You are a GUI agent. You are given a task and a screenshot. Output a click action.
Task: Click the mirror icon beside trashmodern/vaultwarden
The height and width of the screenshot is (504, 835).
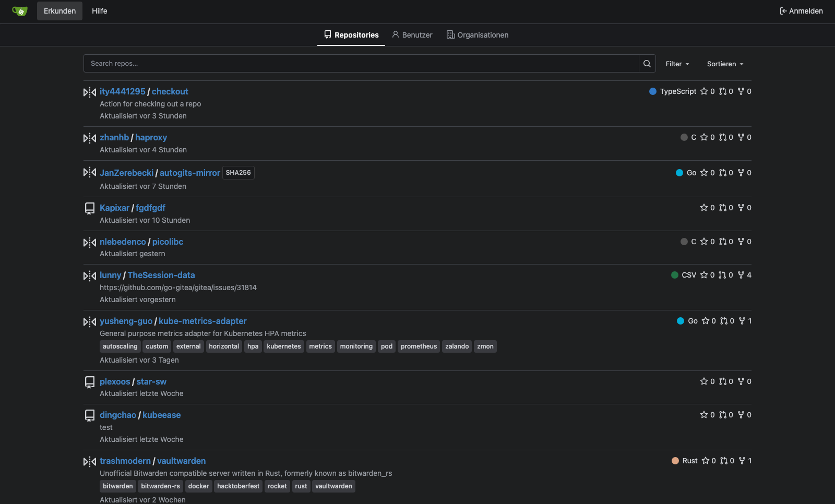90,462
